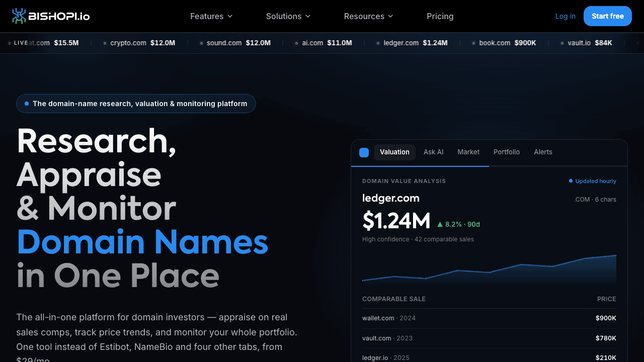Select the vault.com · 2023 comparable sale
644x362 pixels.
[489, 338]
